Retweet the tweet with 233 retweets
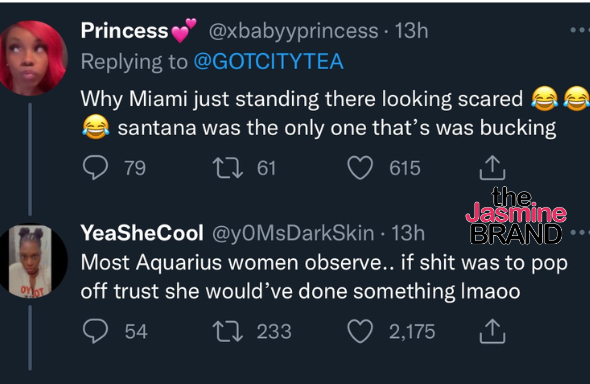The width and height of the screenshot is (590, 384). (x=228, y=331)
